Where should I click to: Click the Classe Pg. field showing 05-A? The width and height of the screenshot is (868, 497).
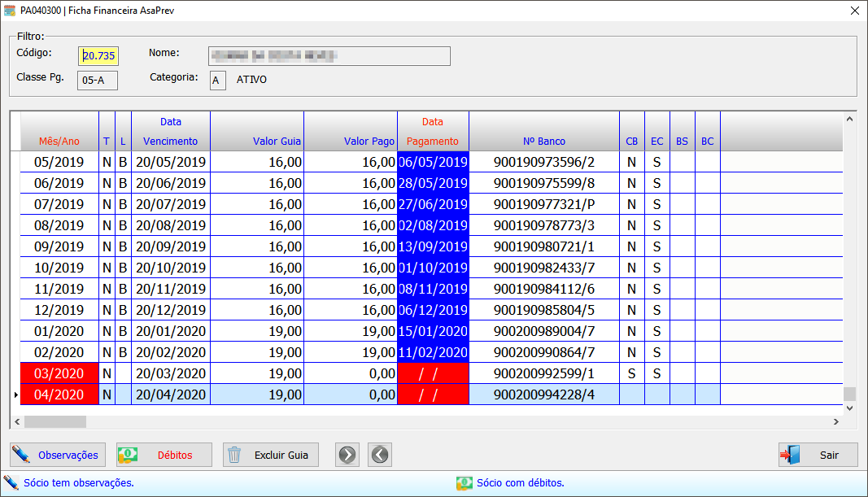point(98,80)
